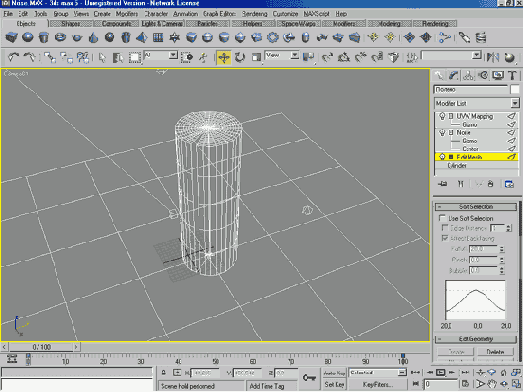This screenshot has width=523, height=392.
Task: Switch to the Lights & Cameras tab
Action: coord(162,24)
